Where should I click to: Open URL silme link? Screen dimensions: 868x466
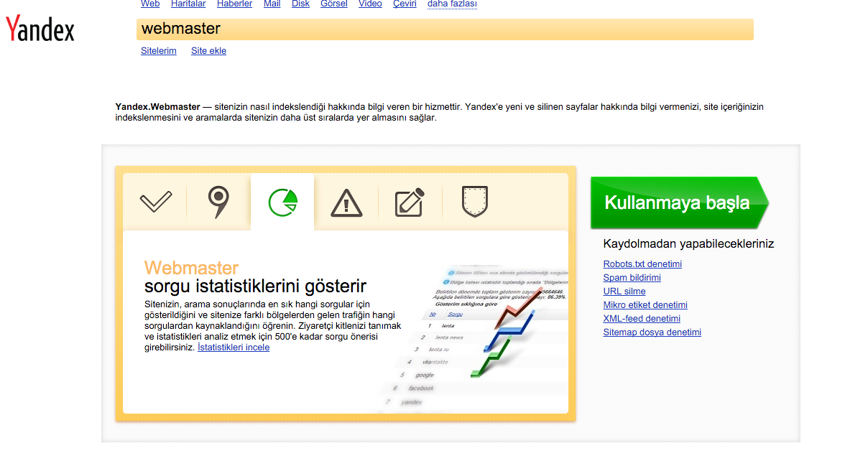click(624, 292)
